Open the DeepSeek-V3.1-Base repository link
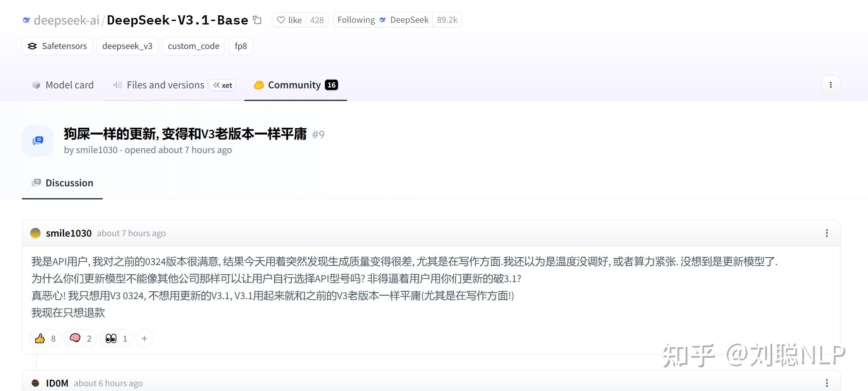Image resolution: width=868 pixels, height=391 pixels. (x=178, y=20)
